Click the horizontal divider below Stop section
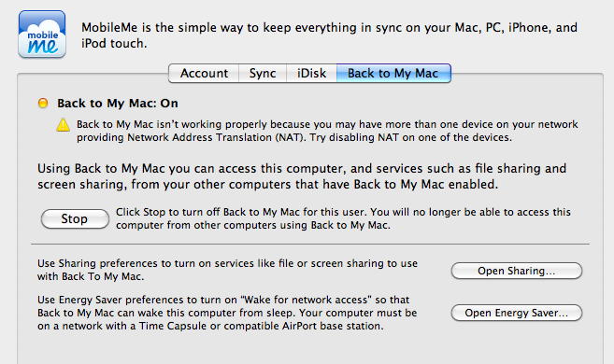The height and width of the screenshot is (364, 614). point(310,245)
